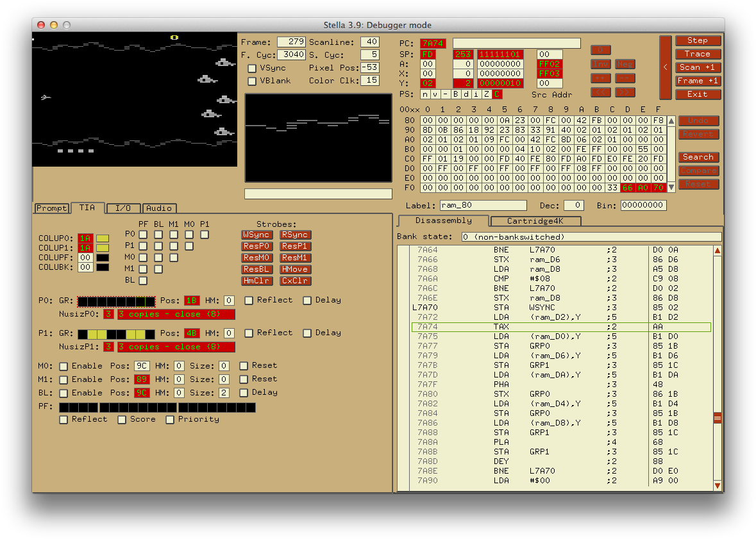Click the Bank state field

pos(592,237)
